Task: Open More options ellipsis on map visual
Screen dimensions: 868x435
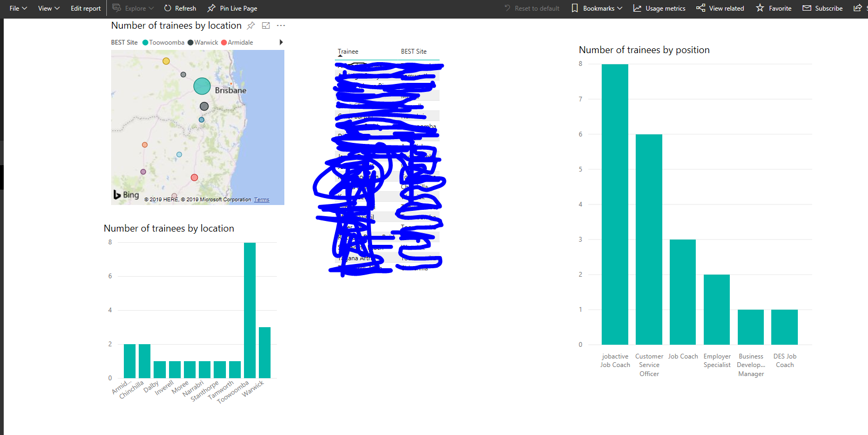Action: [x=281, y=25]
